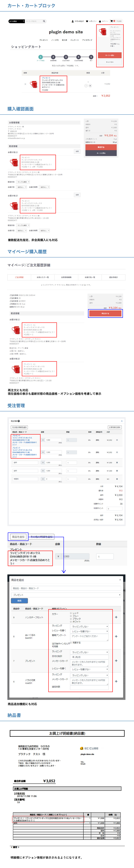Remove the cart item with X icon
The width and height of the screenshot is (134, 868).
(x=25, y=84)
